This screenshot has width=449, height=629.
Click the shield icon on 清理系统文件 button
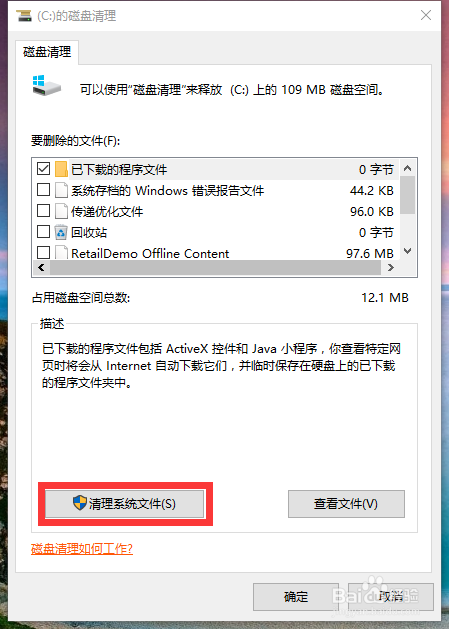[80, 503]
